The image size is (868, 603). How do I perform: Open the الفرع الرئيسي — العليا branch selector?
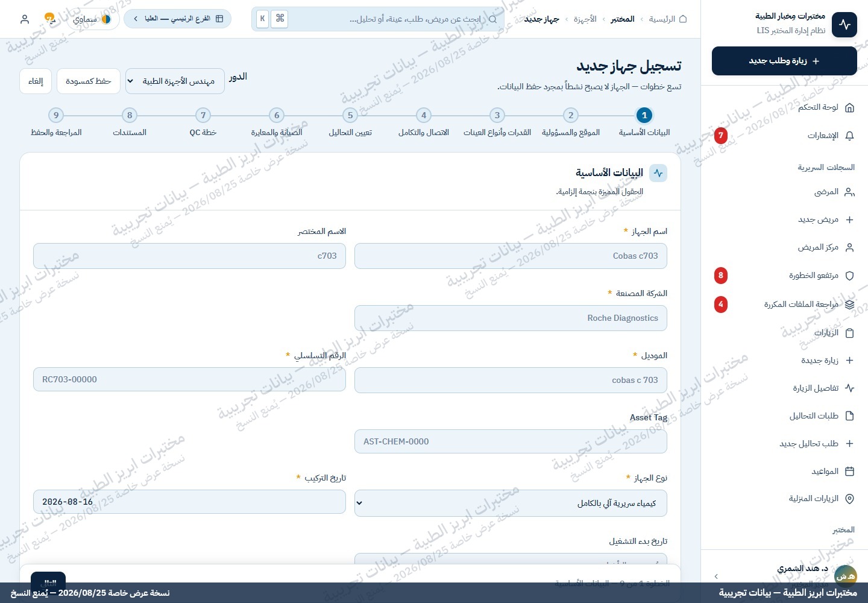click(x=178, y=19)
